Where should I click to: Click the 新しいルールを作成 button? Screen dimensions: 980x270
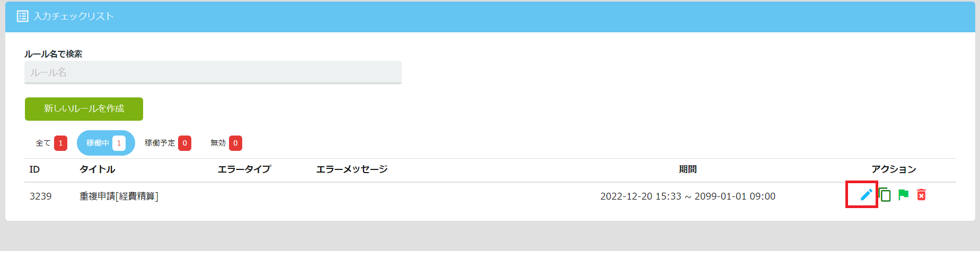(x=84, y=109)
